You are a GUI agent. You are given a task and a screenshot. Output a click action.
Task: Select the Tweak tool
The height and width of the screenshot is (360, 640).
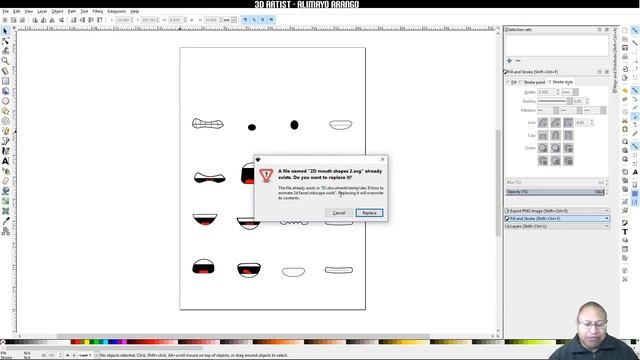point(5,51)
